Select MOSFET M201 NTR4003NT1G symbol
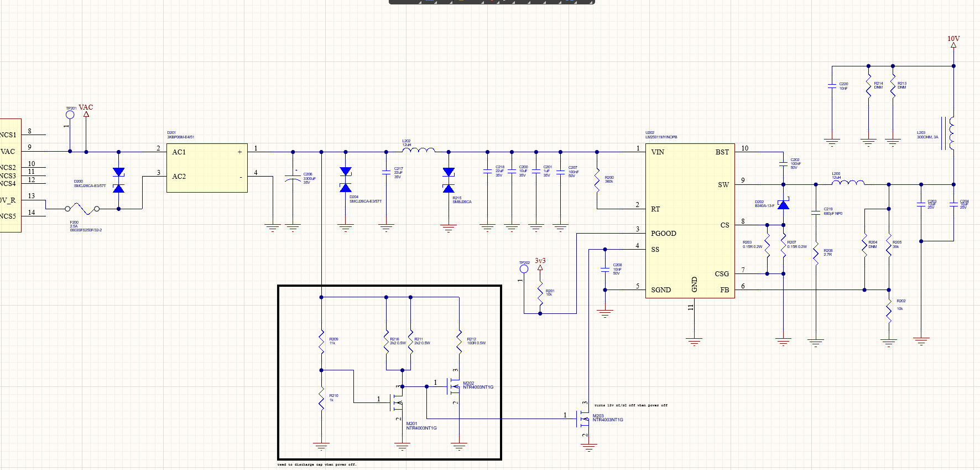The width and height of the screenshot is (980, 470). (398, 402)
